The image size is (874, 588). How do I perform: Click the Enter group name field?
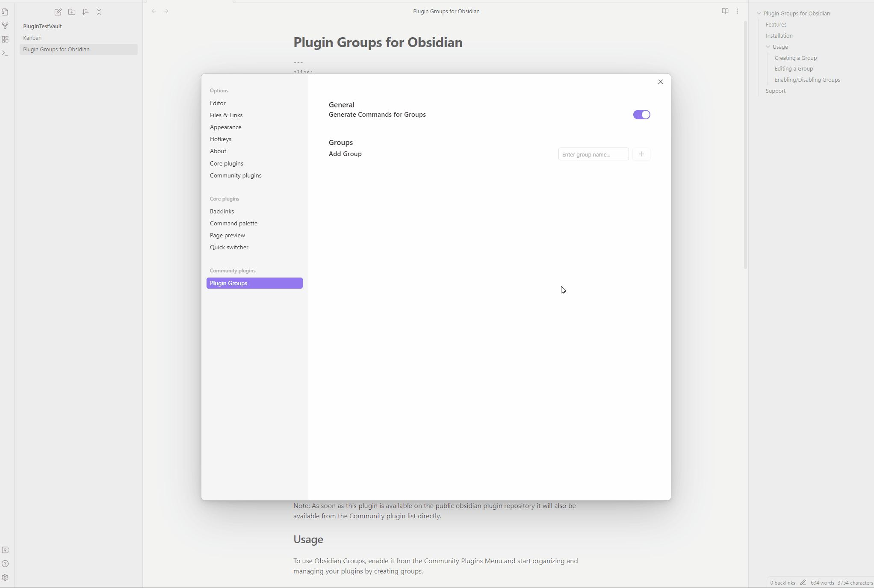593,154
